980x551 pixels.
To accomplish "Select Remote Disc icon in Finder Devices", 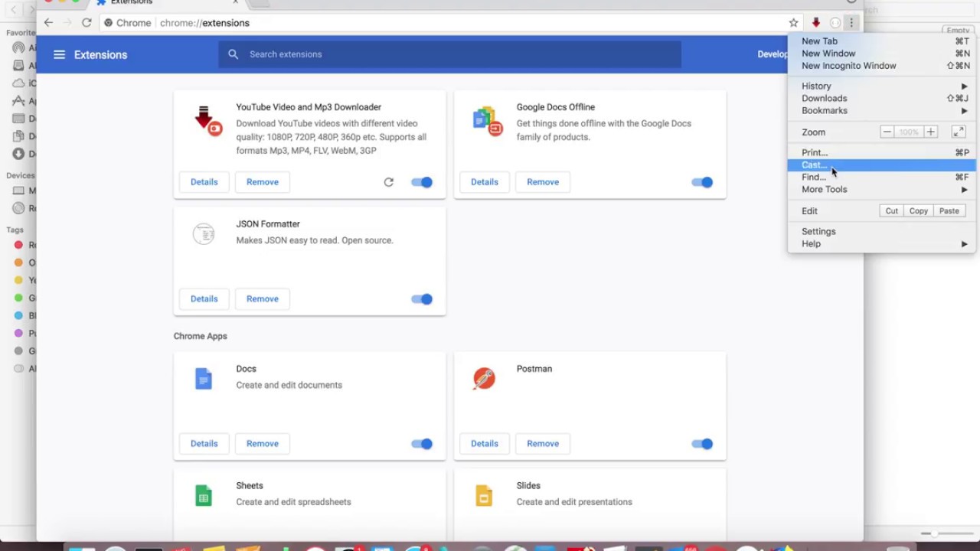I will 19,208.
